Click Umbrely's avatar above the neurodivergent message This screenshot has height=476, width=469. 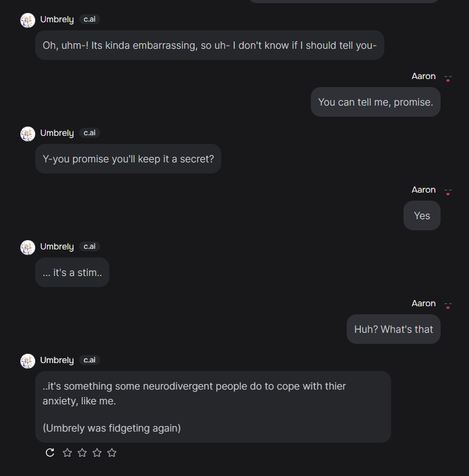pyautogui.click(x=28, y=361)
